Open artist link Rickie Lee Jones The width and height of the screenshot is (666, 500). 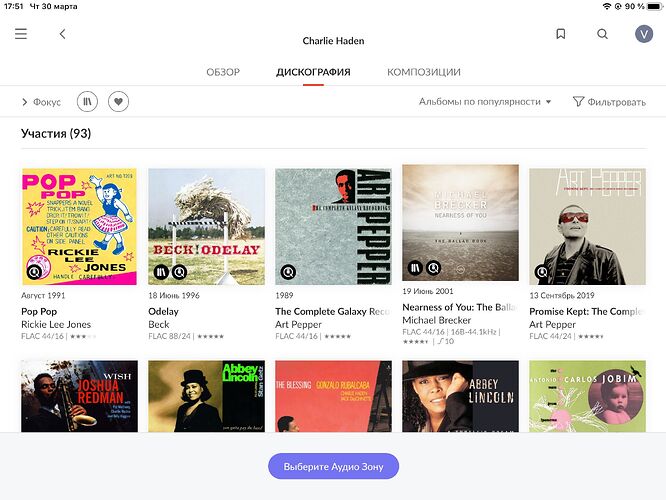pyautogui.click(x=56, y=325)
